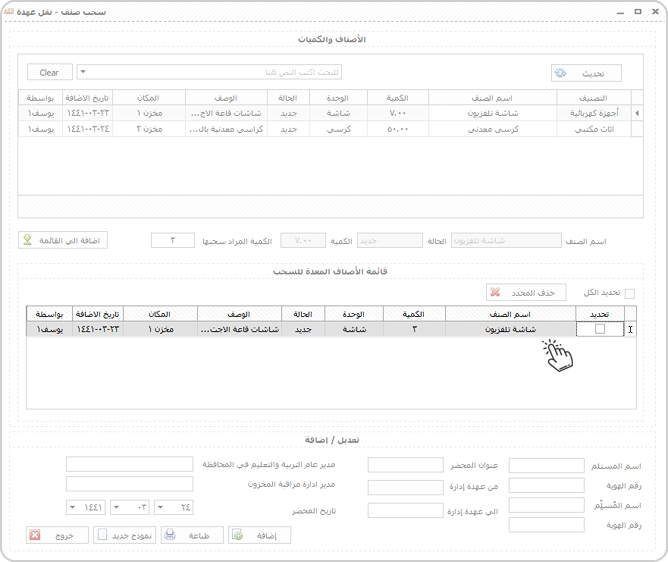Open the year dropdown showing ١٤٤١
The height and width of the screenshot is (562, 668).
[x=72, y=507]
